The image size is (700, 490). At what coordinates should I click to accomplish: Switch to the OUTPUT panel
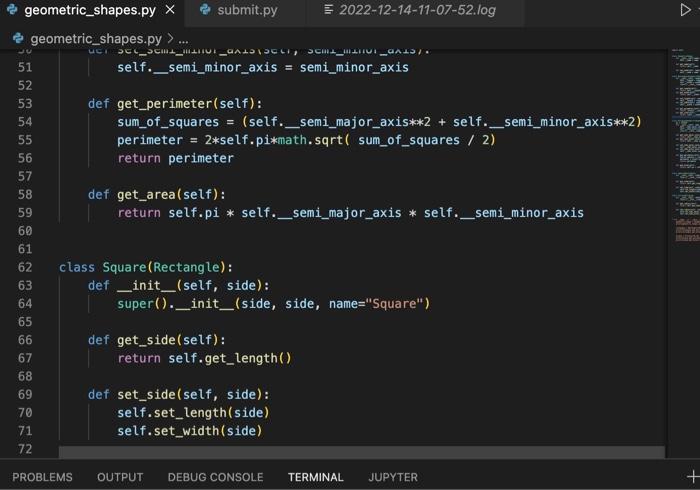(120, 477)
